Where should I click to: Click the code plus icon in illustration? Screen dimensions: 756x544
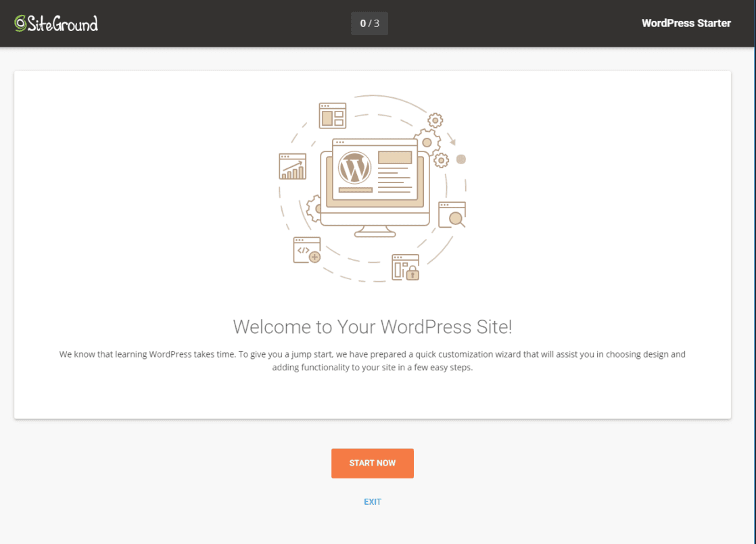tap(307, 250)
